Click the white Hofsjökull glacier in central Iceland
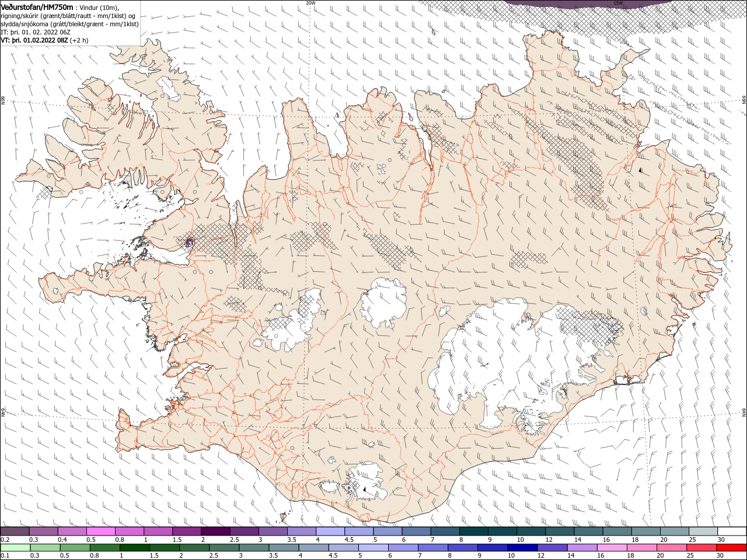 click(x=384, y=303)
